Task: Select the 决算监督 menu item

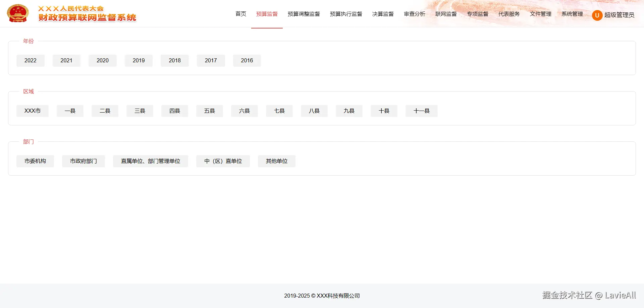Action: click(383, 14)
